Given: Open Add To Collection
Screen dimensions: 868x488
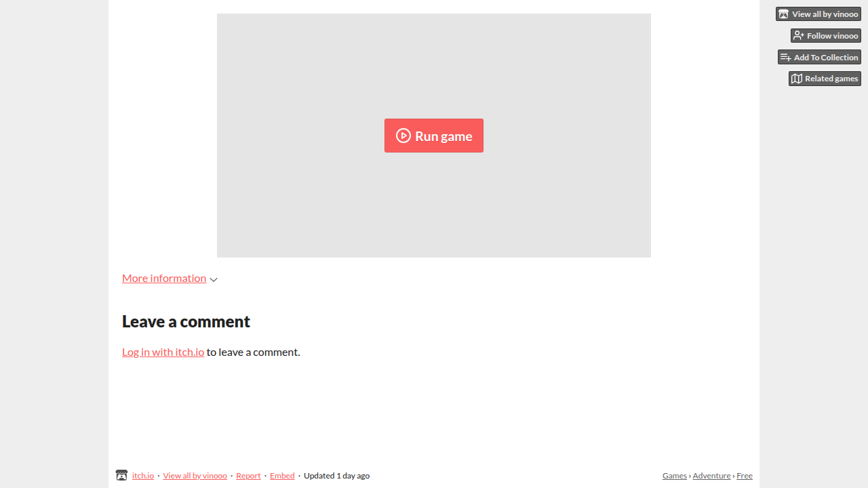Looking at the screenshot, I should 819,58.
